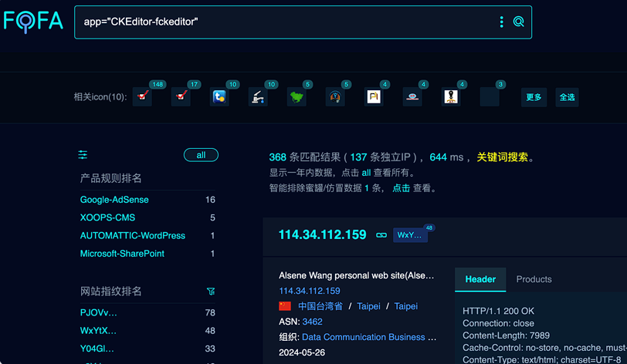Select the Header tab
This screenshot has height=364, width=627.
click(x=480, y=279)
